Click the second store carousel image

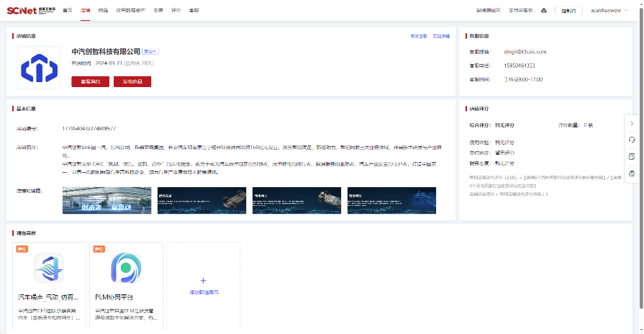coord(201,201)
